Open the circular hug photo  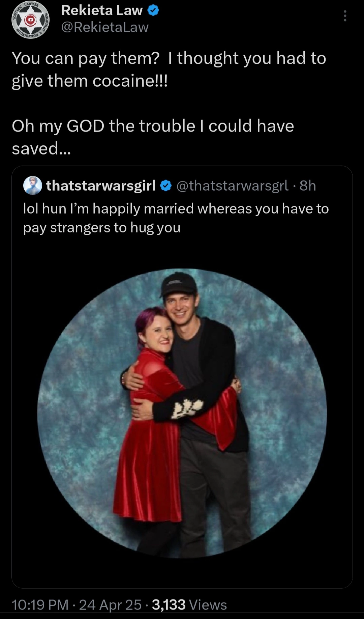click(182, 413)
